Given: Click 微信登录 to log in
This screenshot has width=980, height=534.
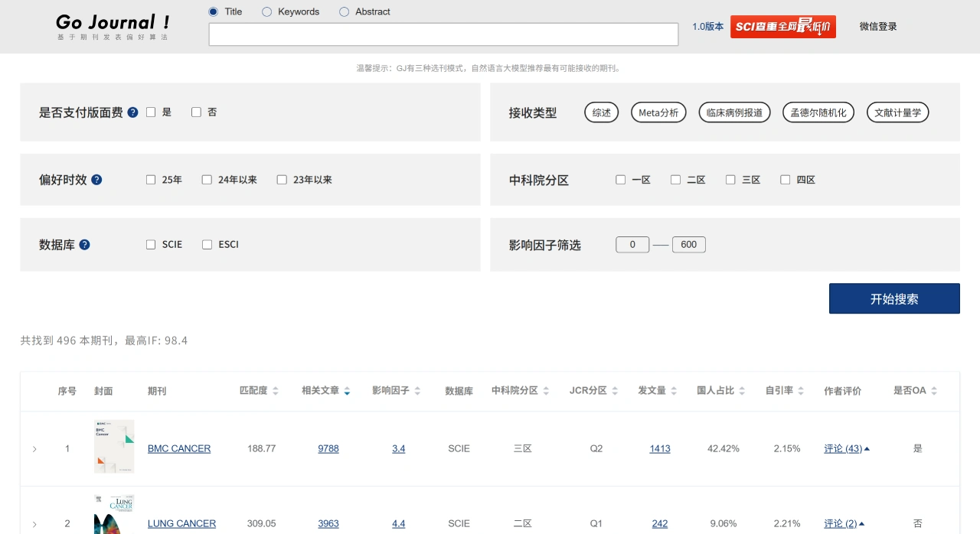Looking at the screenshot, I should click(x=878, y=27).
